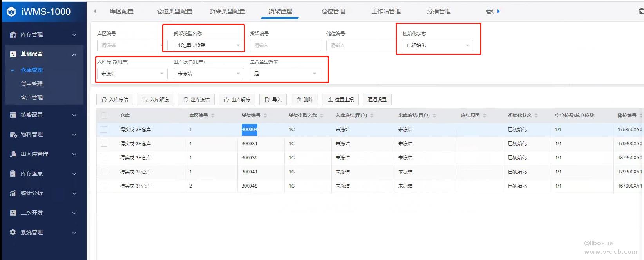Click the 策略配置 sidebar icon

coord(13,115)
